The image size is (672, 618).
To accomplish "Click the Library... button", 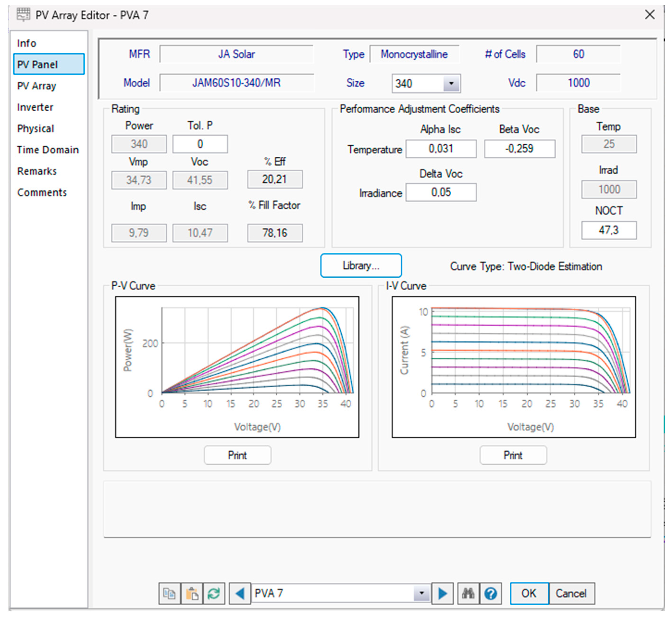I will (361, 266).
